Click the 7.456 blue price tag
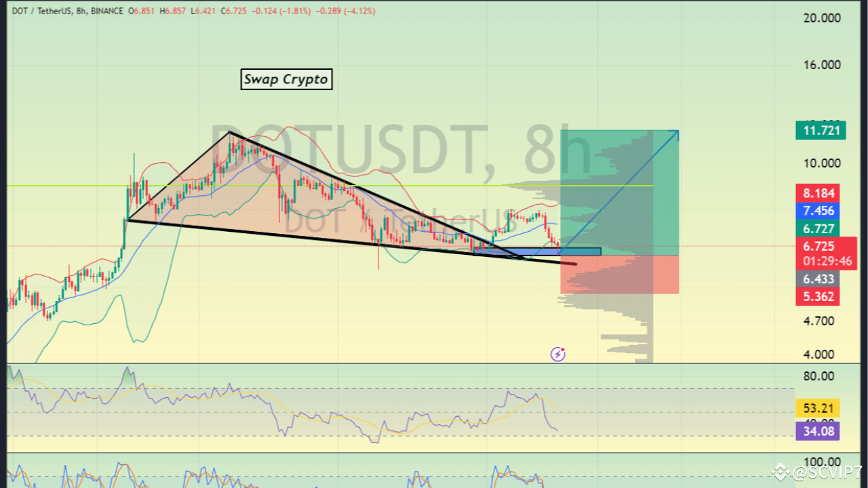868x488 pixels. (818, 211)
